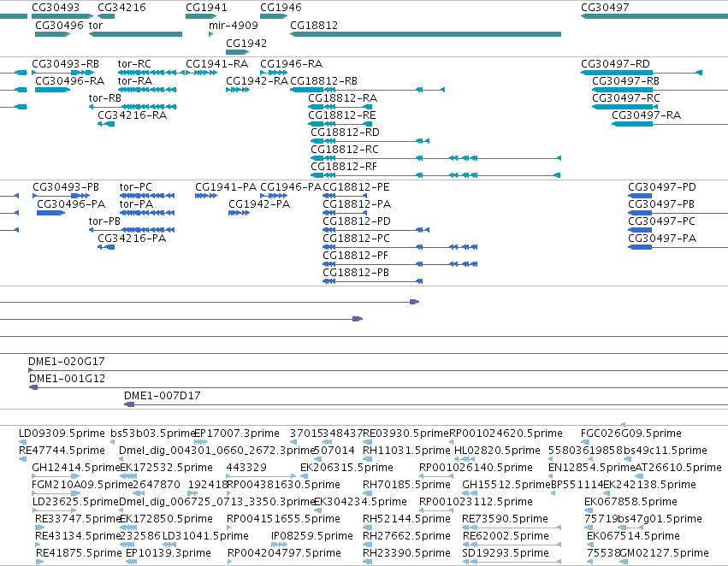Select the CG34216-PA protein label
The height and width of the screenshot is (566, 728).
pyautogui.click(x=132, y=239)
